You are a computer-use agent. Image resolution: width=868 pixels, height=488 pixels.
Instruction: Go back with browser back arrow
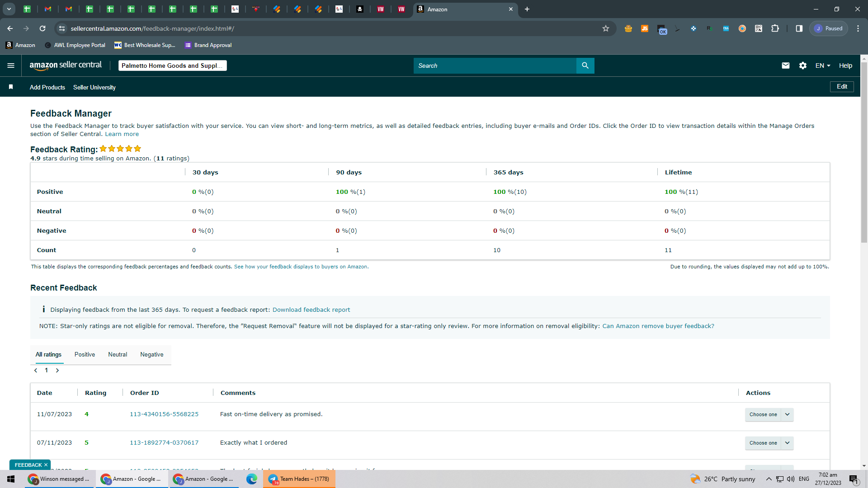coord(10,28)
